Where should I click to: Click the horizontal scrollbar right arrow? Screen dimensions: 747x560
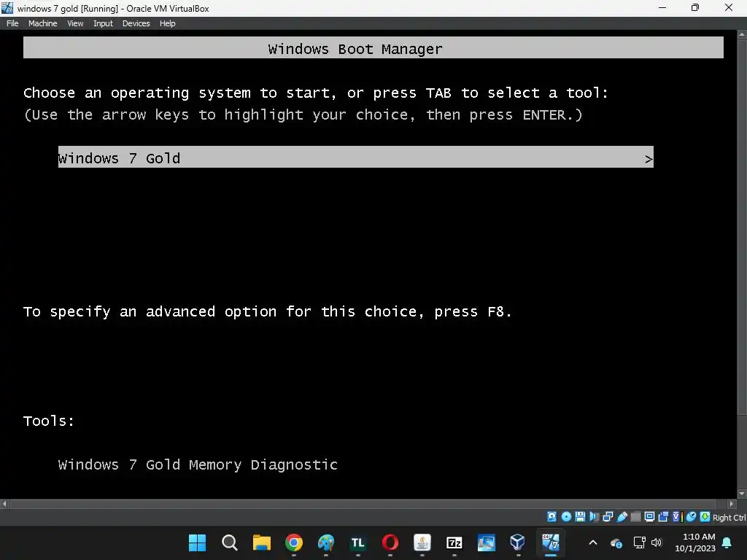[732, 503]
